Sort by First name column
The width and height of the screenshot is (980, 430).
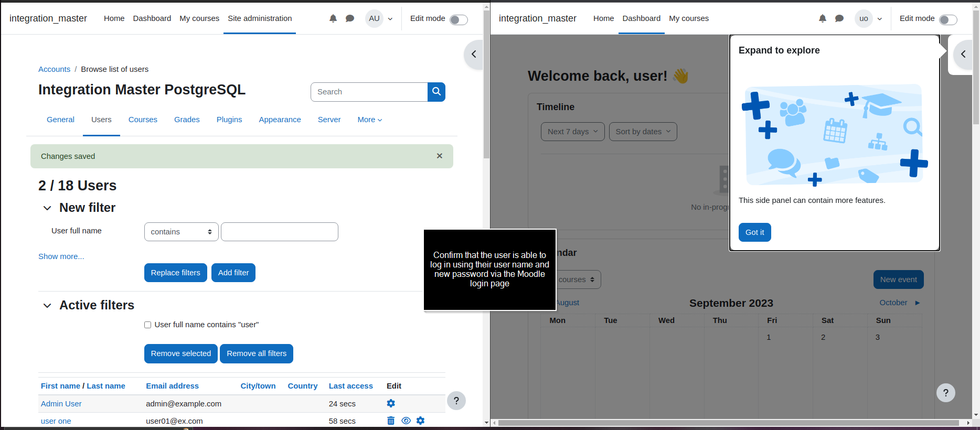click(60, 386)
